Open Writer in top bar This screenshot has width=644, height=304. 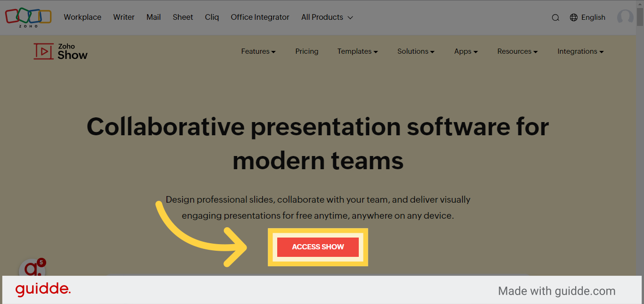pyautogui.click(x=124, y=17)
